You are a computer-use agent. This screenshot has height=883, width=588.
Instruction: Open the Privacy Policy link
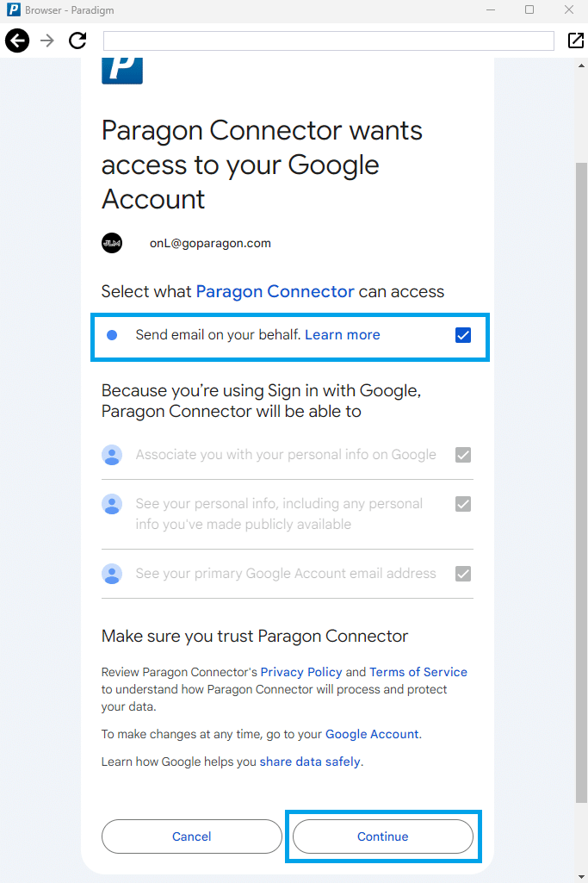click(301, 672)
